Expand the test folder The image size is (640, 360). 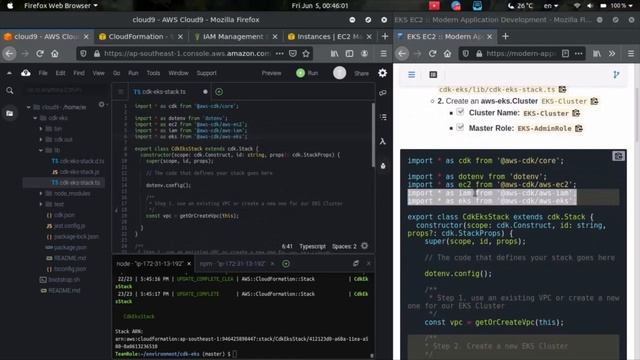pyautogui.click(x=41, y=204)
